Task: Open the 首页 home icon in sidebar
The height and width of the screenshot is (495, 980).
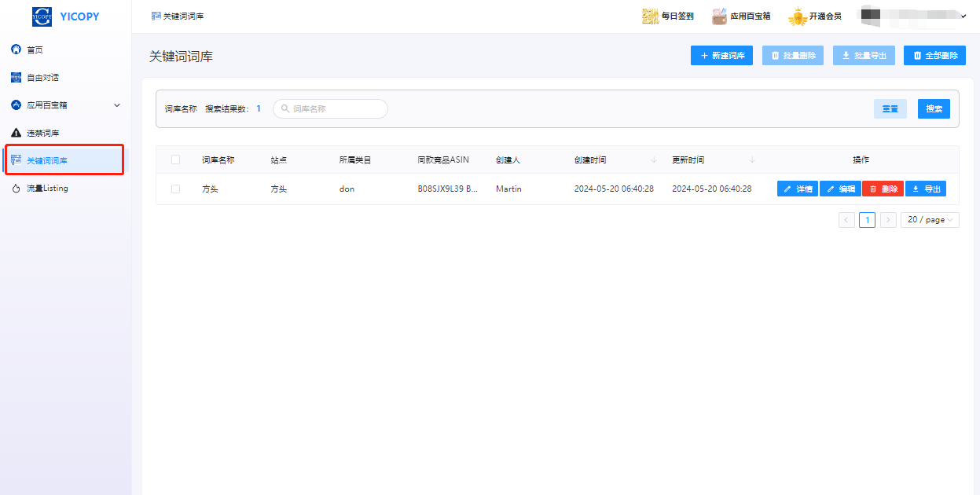Action: 16,49
